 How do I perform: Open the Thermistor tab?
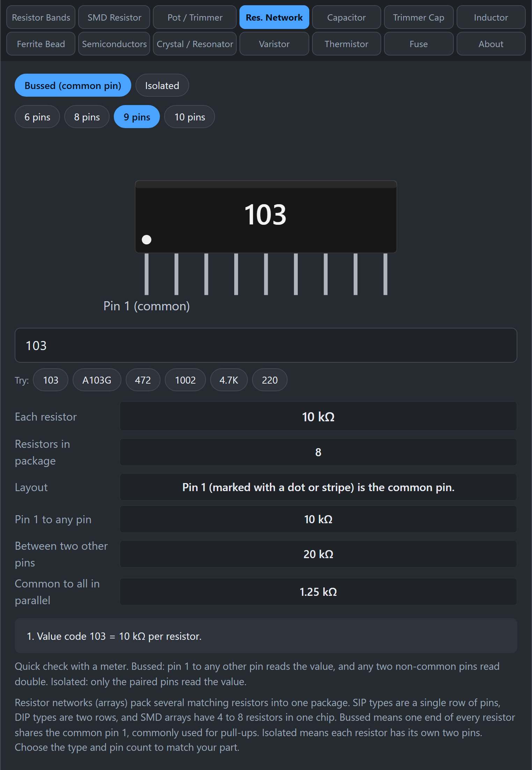coord(346,44)
